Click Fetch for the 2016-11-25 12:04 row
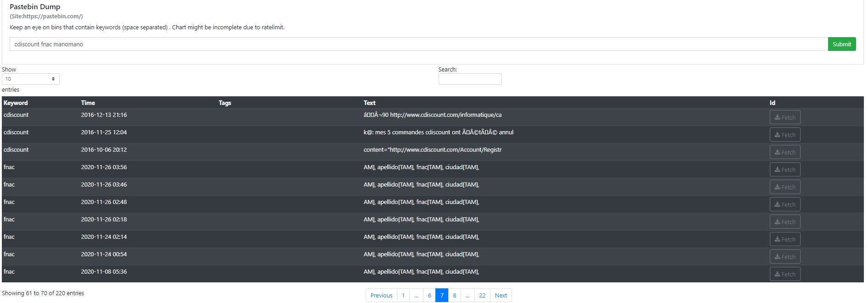Viewport: 868px width, 303px height. tap(785, 135)
